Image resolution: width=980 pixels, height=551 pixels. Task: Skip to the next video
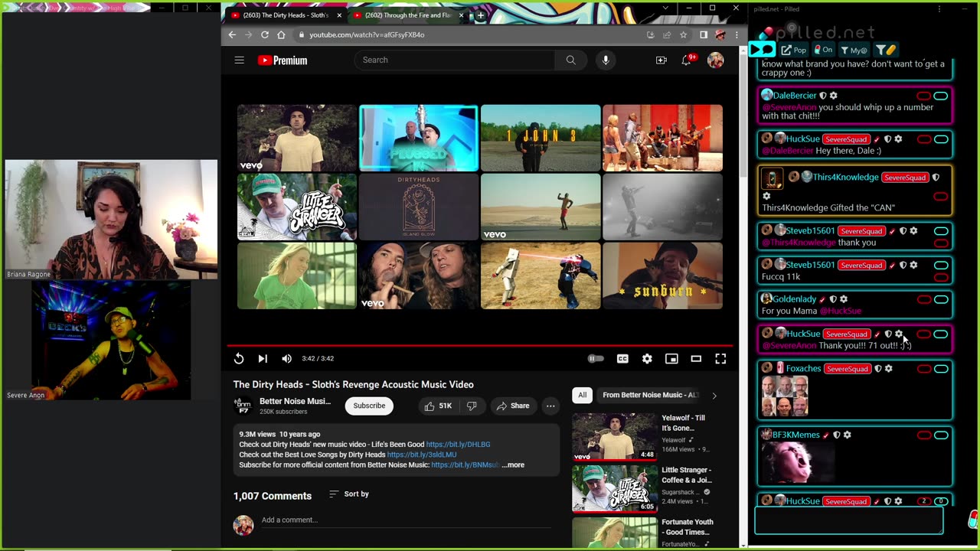pyautogui.click(x=263, y=358)
